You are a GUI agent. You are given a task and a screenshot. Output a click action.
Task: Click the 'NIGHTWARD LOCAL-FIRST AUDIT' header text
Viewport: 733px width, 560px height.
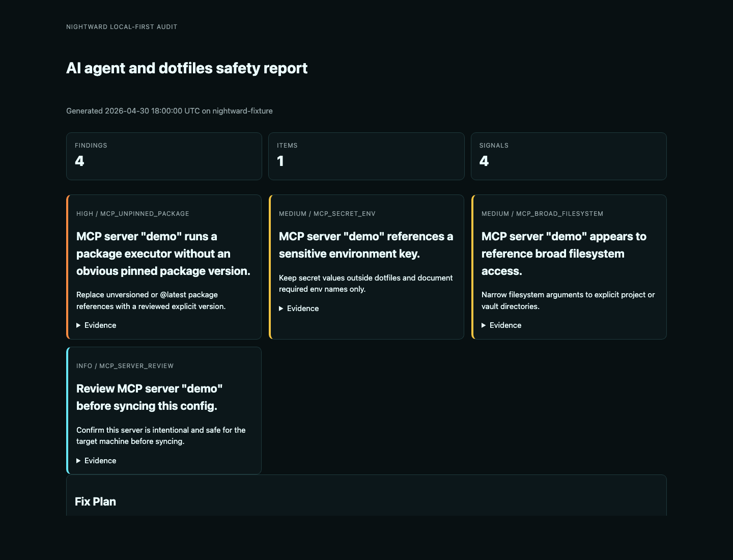coord(122,27)
